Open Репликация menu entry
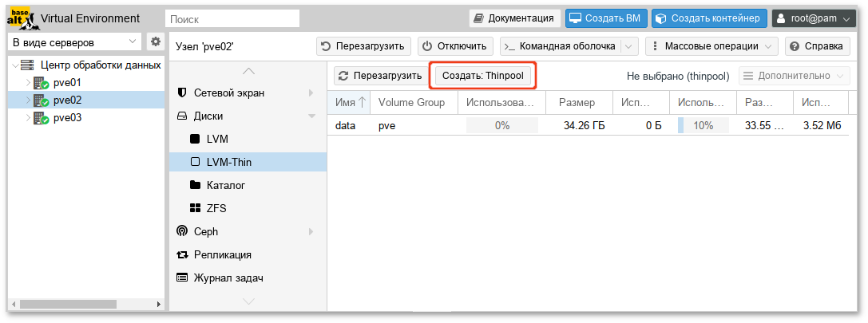The height and width of the screenshot is (323, 868). click(x=248, y=254)
